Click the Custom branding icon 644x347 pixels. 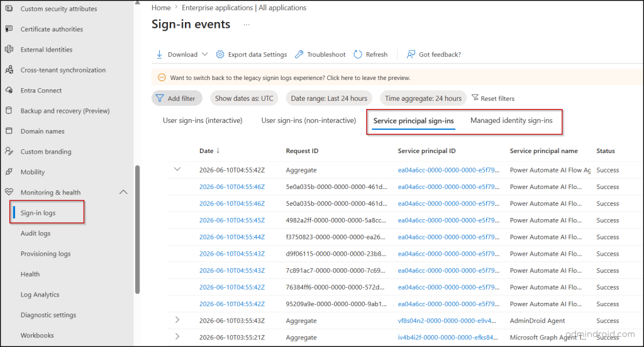[9, 151]
